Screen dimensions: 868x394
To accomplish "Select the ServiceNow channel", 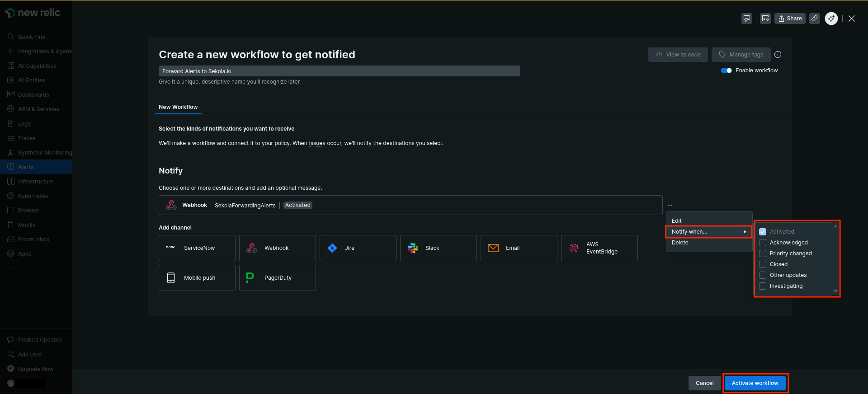I will 197,248.
